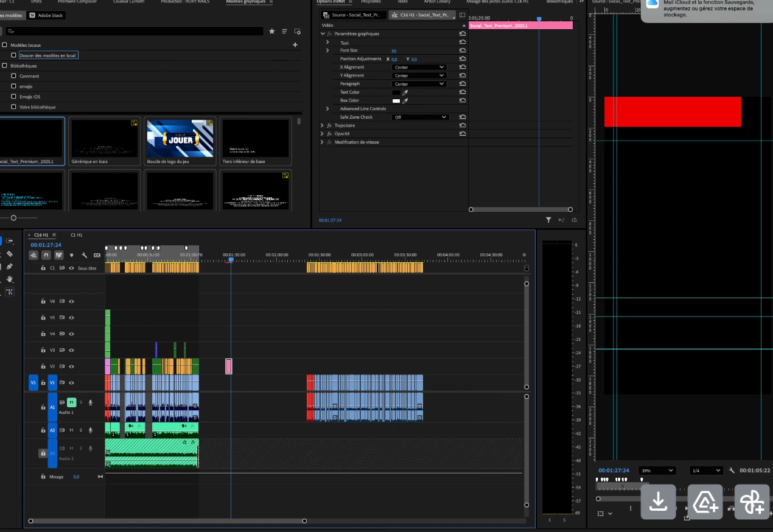This screenshot has width=773, height=532.
Task: Open the Text Color swatch
Action: (396, 93)
